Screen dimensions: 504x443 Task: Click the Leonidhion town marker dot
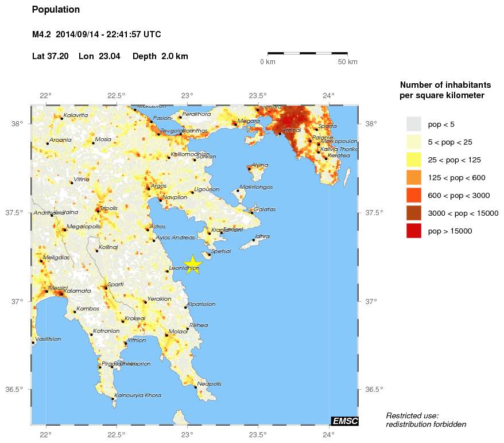click(x=167, y=271)
